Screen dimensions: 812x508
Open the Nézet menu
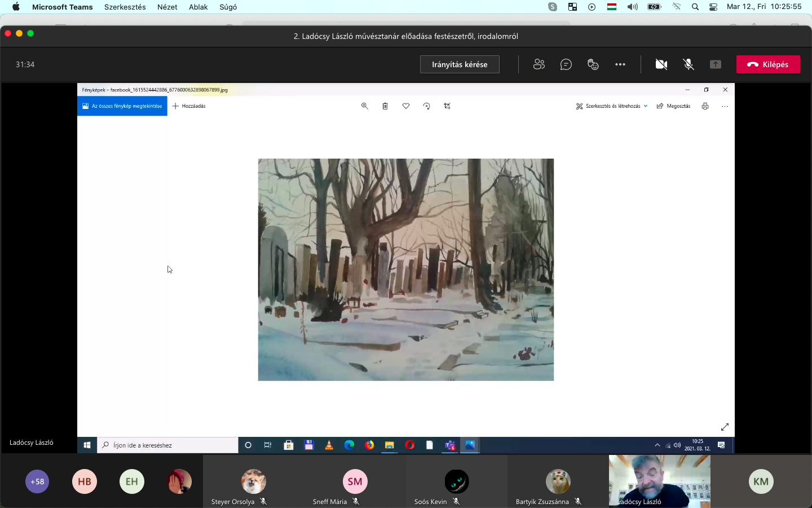pyautogui.click(x=167, y=7)
